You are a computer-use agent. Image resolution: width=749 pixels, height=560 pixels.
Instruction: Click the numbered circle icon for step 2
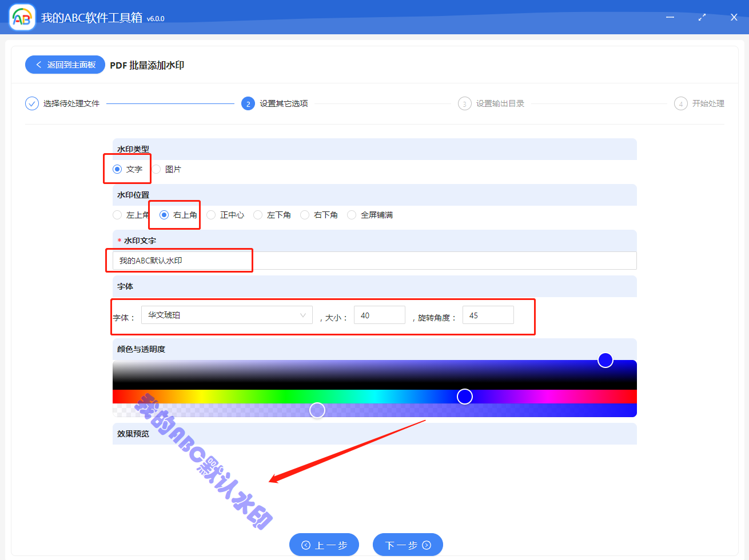(248, 103)
